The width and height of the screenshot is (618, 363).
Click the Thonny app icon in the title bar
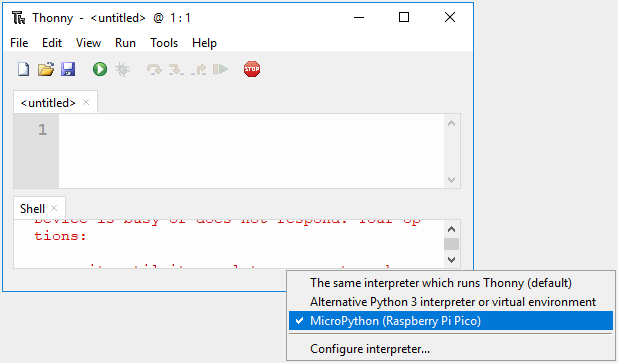pos(18,18)
